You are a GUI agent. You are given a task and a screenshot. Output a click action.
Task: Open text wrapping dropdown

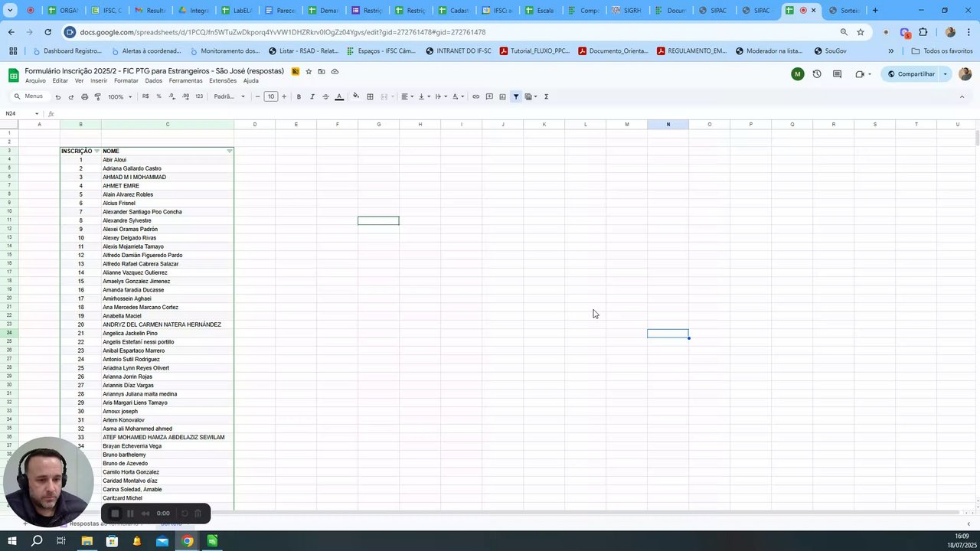[x=440, y=96]
